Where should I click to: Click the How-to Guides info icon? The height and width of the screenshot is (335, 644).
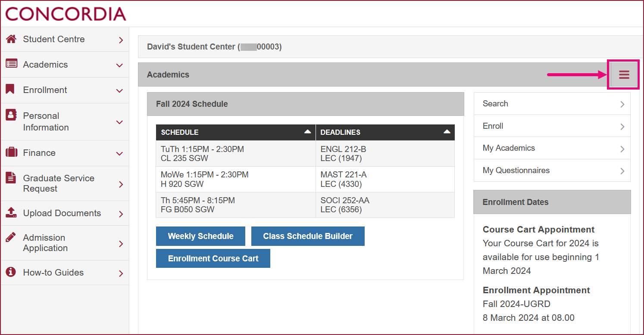[11, 272]
